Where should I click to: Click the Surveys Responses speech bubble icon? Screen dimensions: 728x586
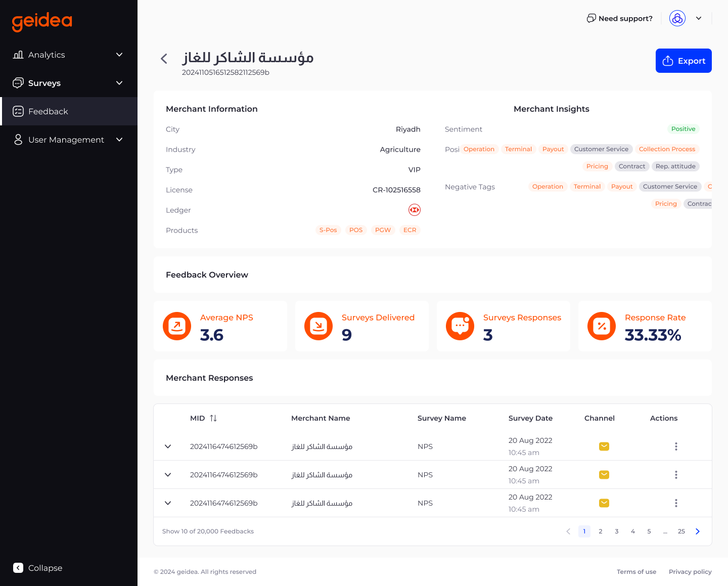tap(460, 326)
